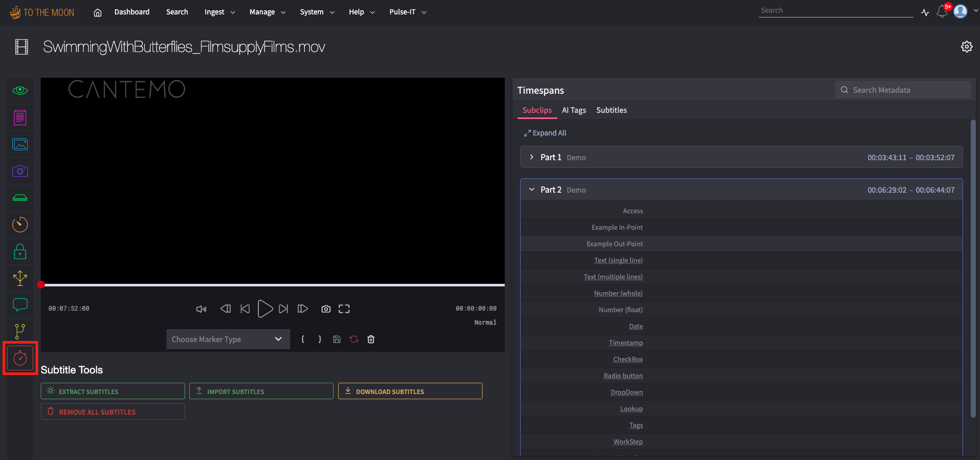Expand the Part 1 subclip
980x460 pixels.
[531, 157]
